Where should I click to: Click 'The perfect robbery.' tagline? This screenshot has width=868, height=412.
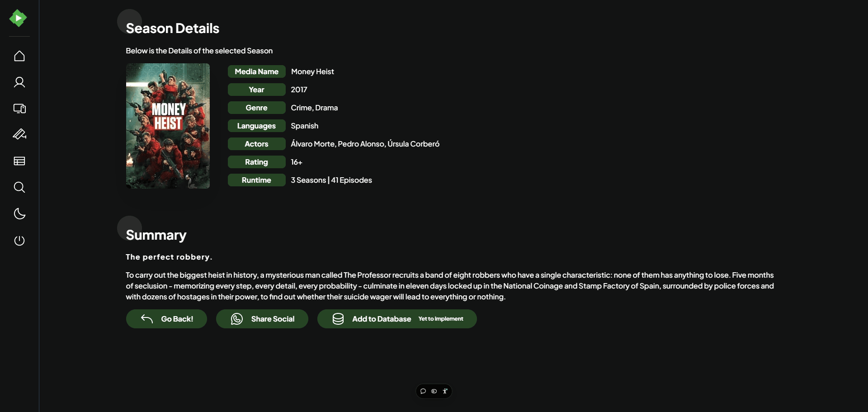(169, 257)
